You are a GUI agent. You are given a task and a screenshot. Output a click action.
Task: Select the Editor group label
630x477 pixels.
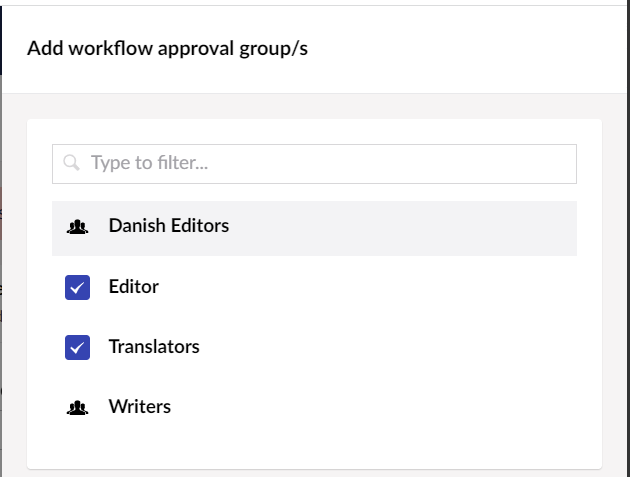[134, 287]
